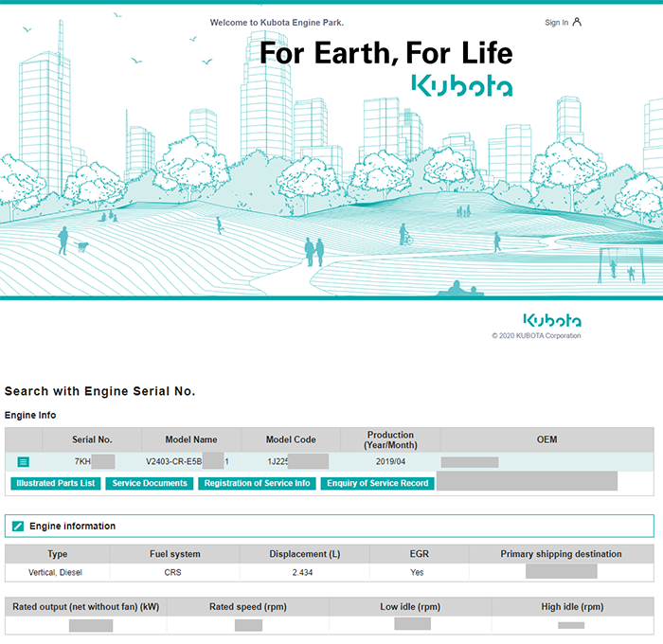Viewport: 663px width, 644px height.
Task: Click the Rated speed (rpm) header
Action: [248, 607]
